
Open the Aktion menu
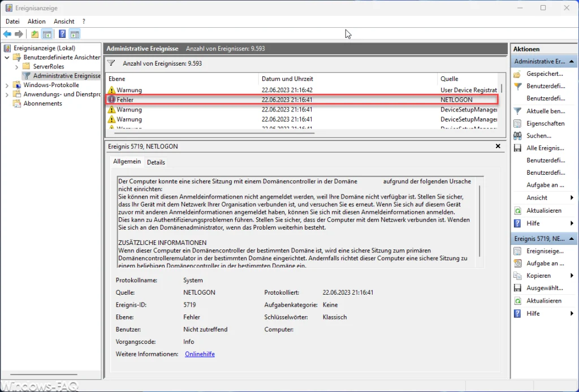click(x=37, y=21)
